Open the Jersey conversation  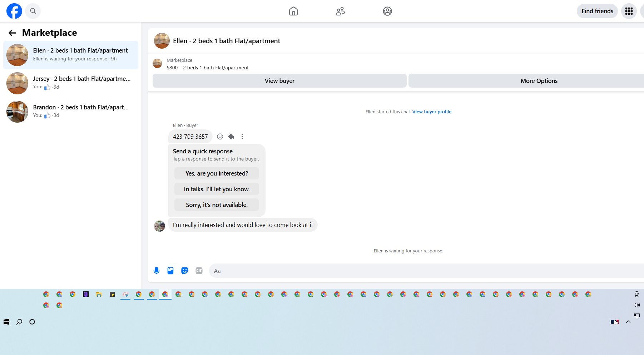(x=71, y=83)
